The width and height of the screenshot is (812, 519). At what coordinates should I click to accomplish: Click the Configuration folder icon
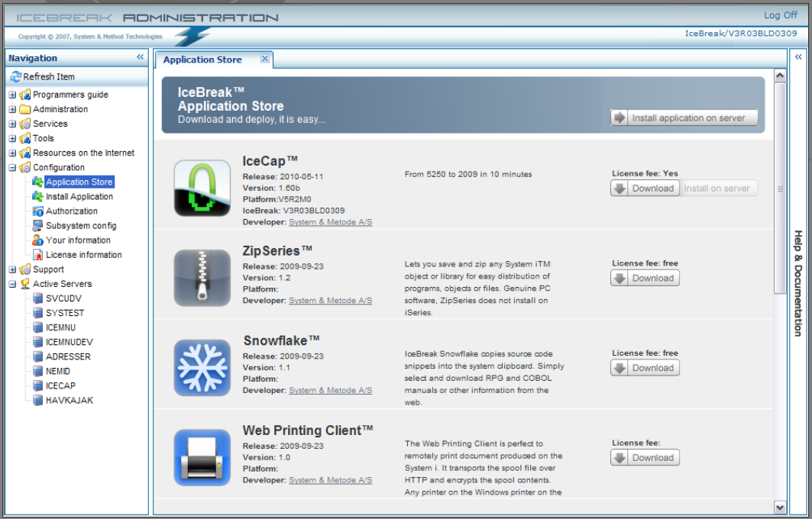pos(25,167)
